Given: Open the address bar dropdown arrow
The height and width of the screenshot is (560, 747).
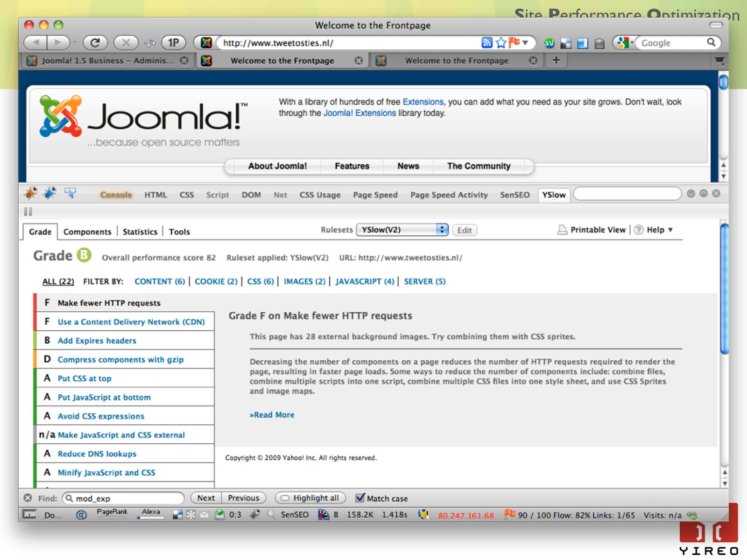Looking at the screenshot, I should point(525,43).
